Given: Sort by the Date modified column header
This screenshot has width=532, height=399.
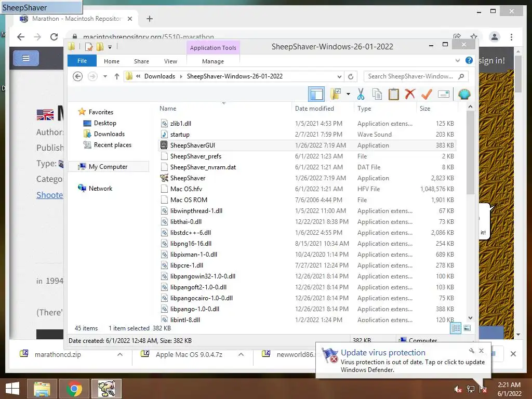Looking at the screenshot, I should coord(323,109).
